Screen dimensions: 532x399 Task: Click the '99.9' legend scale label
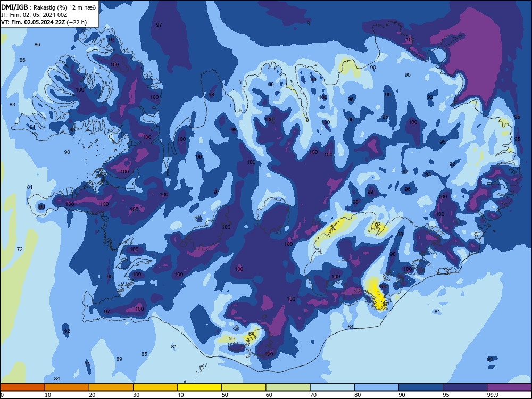point(492,395)
